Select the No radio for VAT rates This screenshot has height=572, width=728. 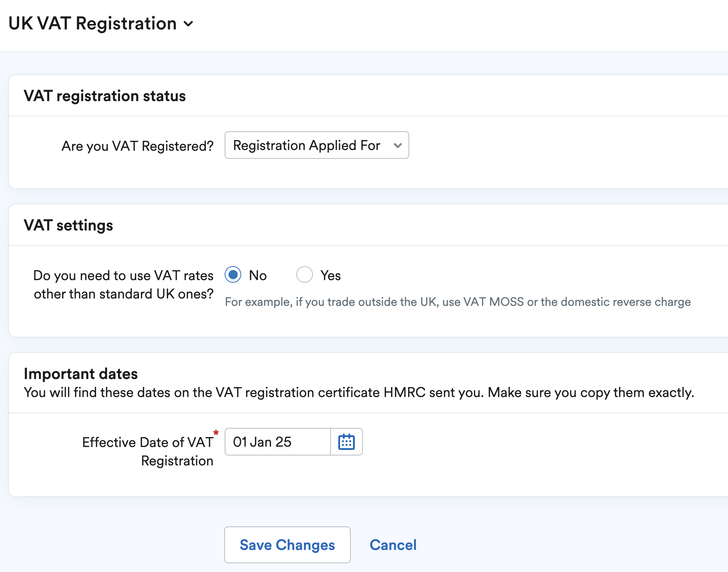point(233,275)
